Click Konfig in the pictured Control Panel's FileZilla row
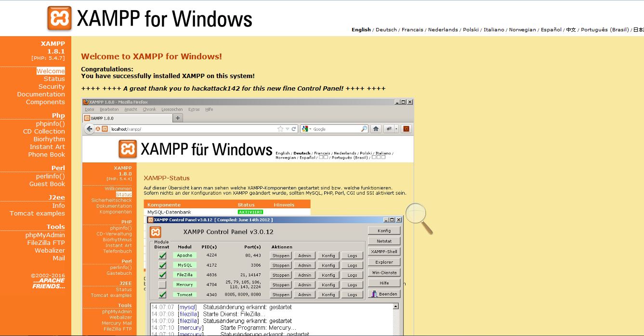 329,275
